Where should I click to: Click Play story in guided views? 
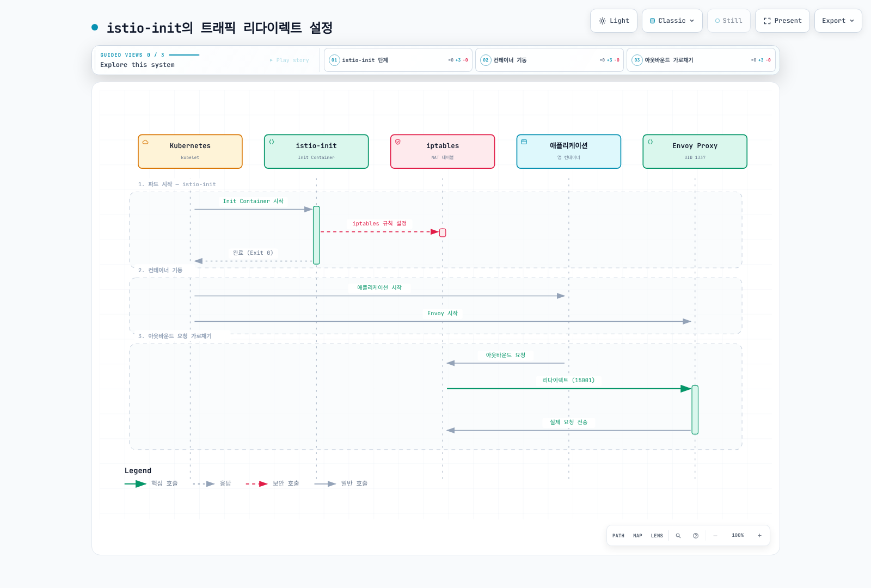click(289, 60)
